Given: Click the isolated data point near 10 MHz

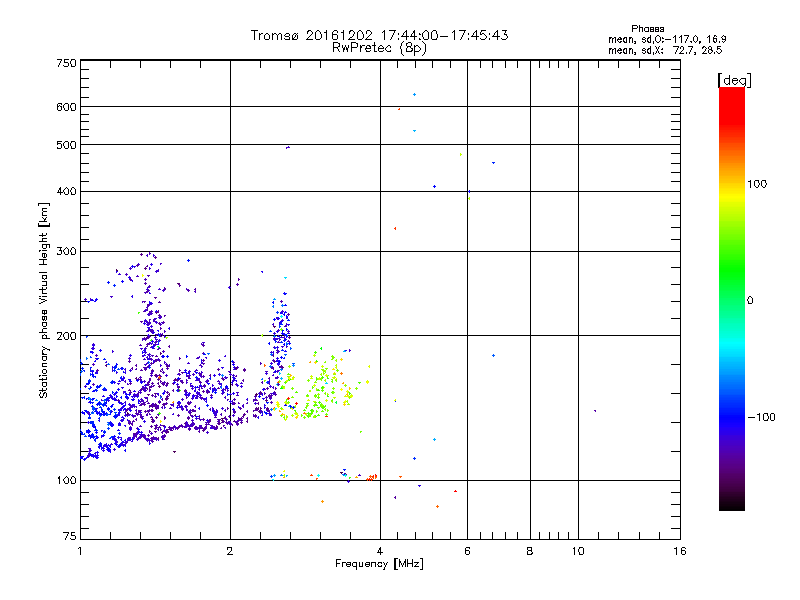Looking at the screenshot, I should tap(595, 411).
